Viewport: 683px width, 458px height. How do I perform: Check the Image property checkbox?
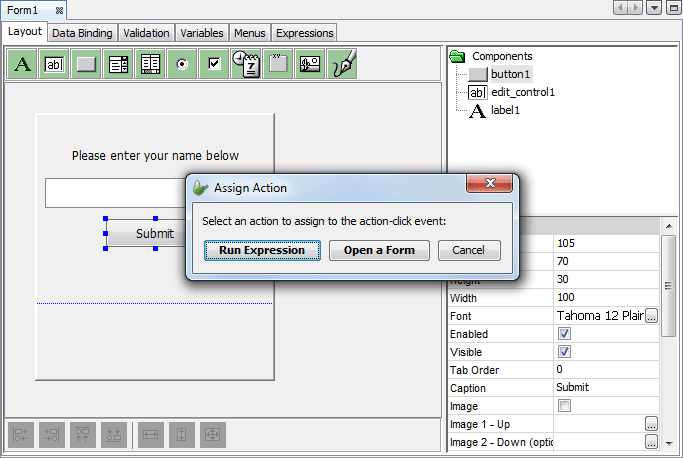(564, 406)
